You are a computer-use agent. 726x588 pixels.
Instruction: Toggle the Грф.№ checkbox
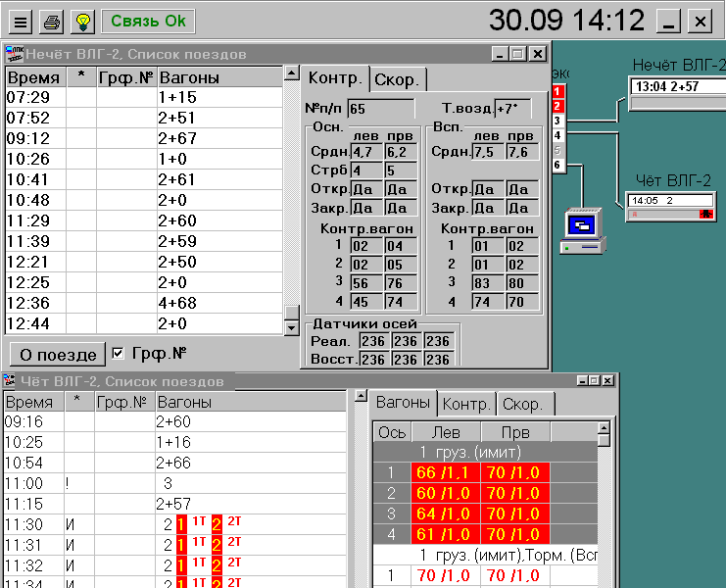(x=119, y=353)
